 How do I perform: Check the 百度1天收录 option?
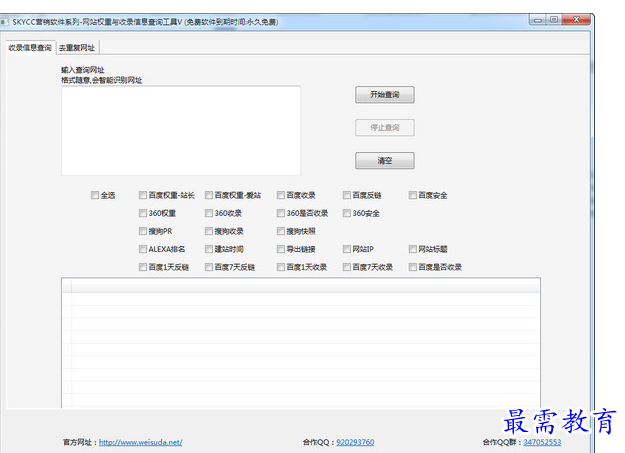point(281,267)
